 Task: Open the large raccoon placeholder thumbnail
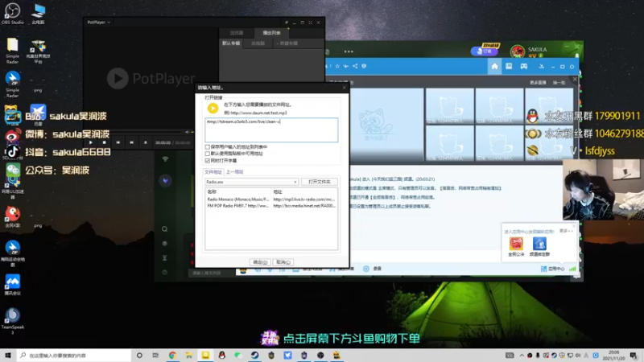(x=386, y=125)
